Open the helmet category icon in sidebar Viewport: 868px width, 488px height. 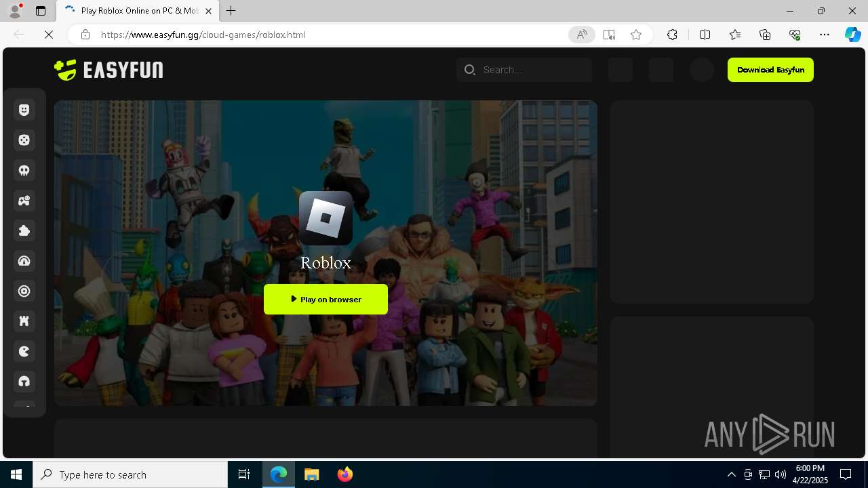click(x=24, y=382)
